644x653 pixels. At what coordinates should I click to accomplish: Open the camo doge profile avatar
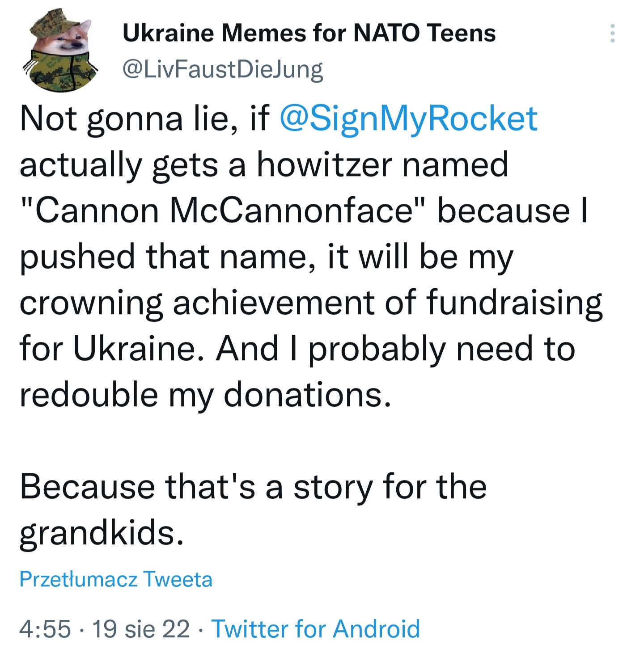(60, 50)
